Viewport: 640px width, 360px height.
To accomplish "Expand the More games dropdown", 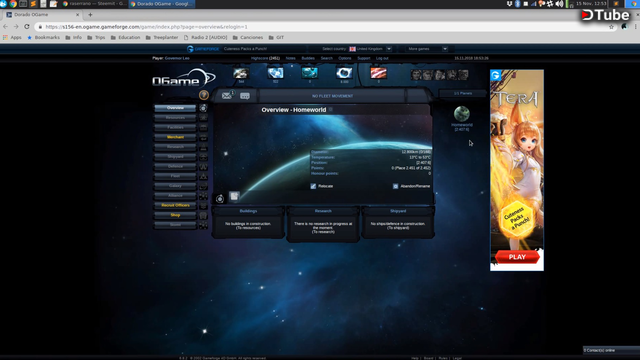I will 445,49.
